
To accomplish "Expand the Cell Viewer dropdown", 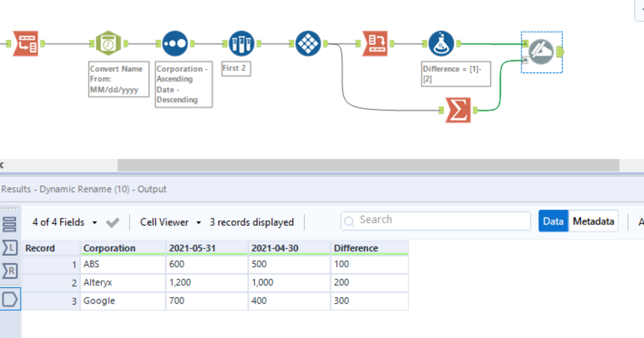I will click(x=171, y=223).
